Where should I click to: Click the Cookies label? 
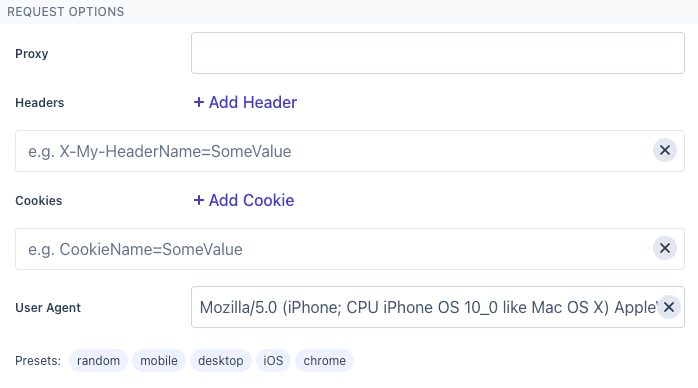pyautogui.click(x=39, y=200)
